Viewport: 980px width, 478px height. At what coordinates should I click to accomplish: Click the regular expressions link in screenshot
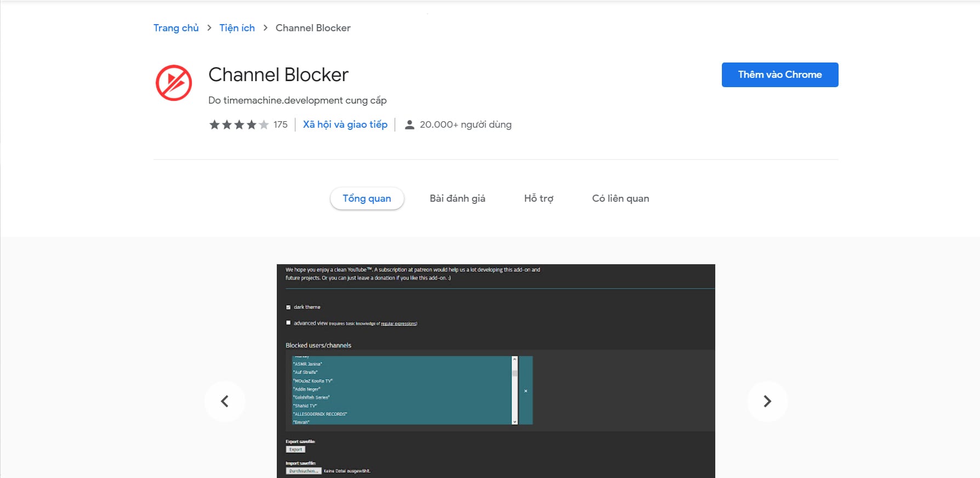398,323
